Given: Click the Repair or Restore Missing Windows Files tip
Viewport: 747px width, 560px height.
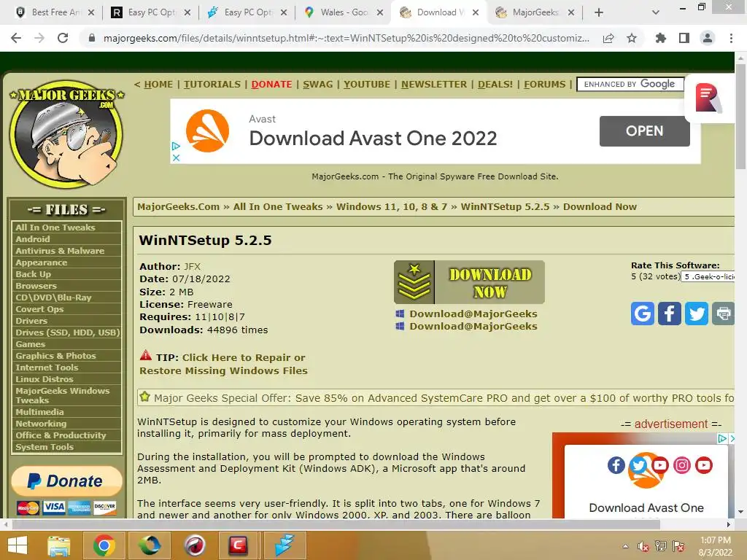Looking at the screenshot, I should click(223, 364).
